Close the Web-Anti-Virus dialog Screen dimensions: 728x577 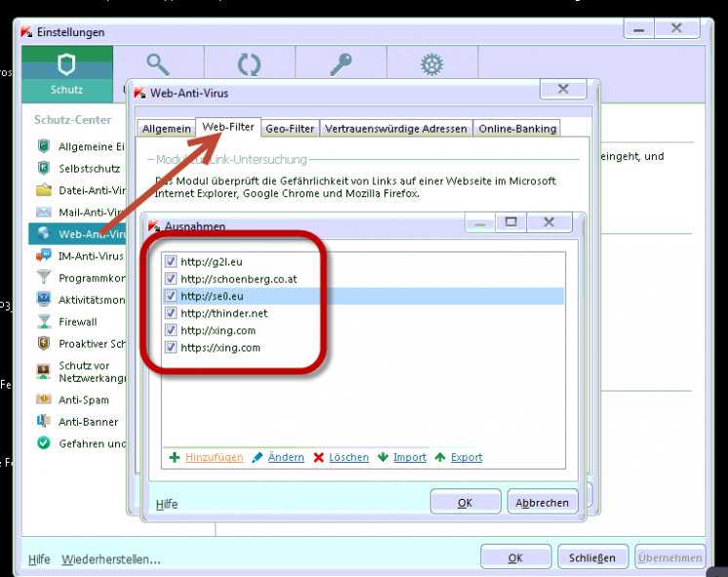[x=563, y=89]
